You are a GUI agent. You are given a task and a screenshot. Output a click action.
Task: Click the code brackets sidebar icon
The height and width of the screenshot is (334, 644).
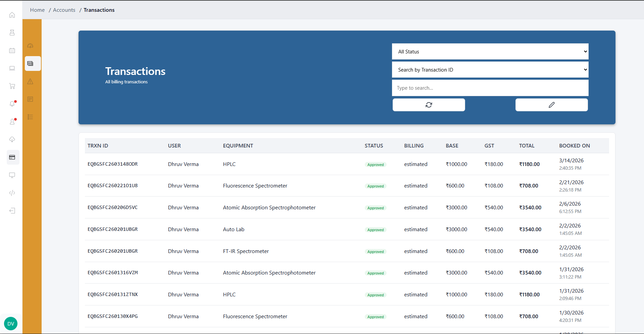12,193
